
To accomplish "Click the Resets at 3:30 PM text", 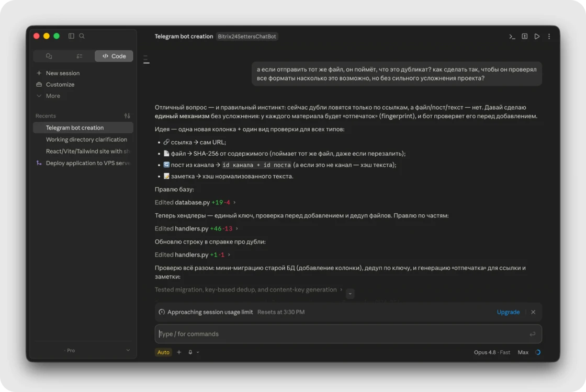I will 281,312.
